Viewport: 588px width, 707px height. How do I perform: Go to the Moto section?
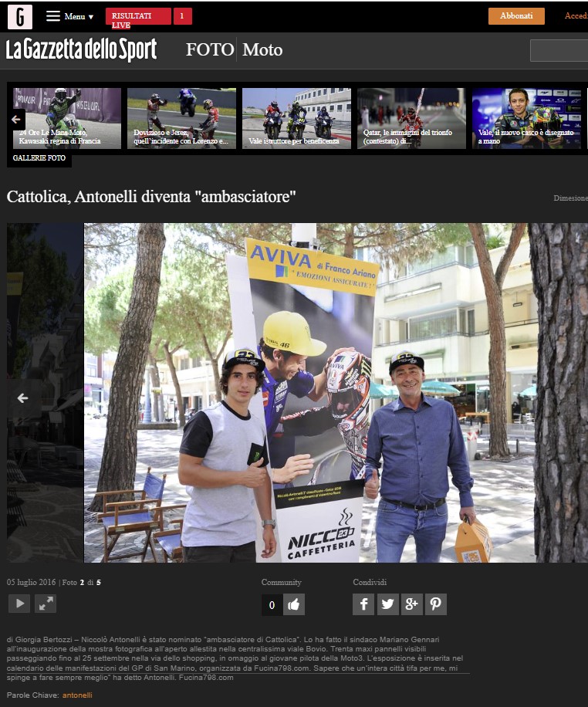[262, 49]
